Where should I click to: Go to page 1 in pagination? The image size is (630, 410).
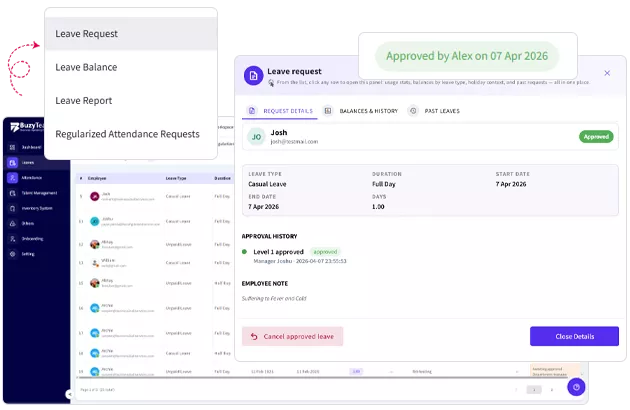(534, 390)
